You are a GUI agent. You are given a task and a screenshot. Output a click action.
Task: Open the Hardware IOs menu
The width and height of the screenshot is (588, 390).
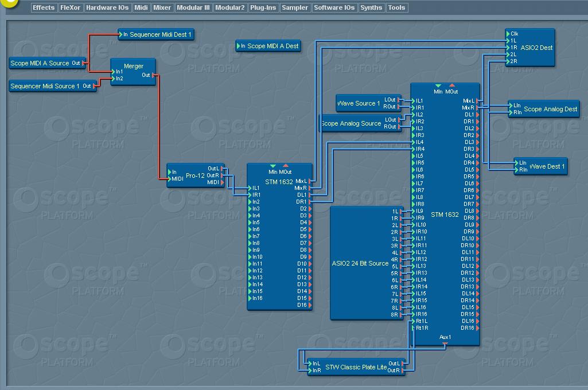coord(107,7)
